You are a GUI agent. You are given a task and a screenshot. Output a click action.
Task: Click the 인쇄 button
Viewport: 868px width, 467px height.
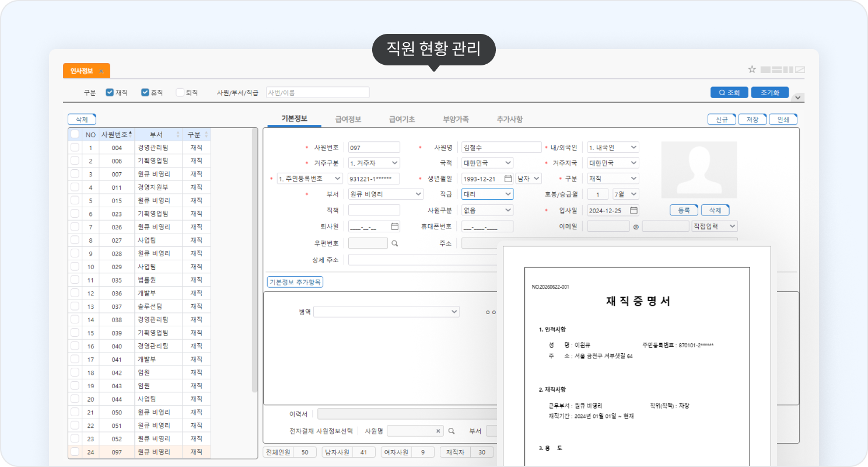pos(783,119)
